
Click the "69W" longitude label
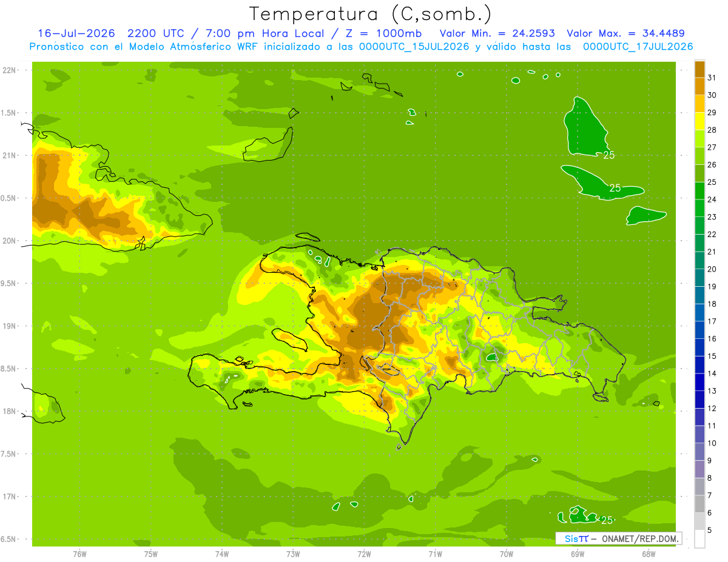point(578,554)
